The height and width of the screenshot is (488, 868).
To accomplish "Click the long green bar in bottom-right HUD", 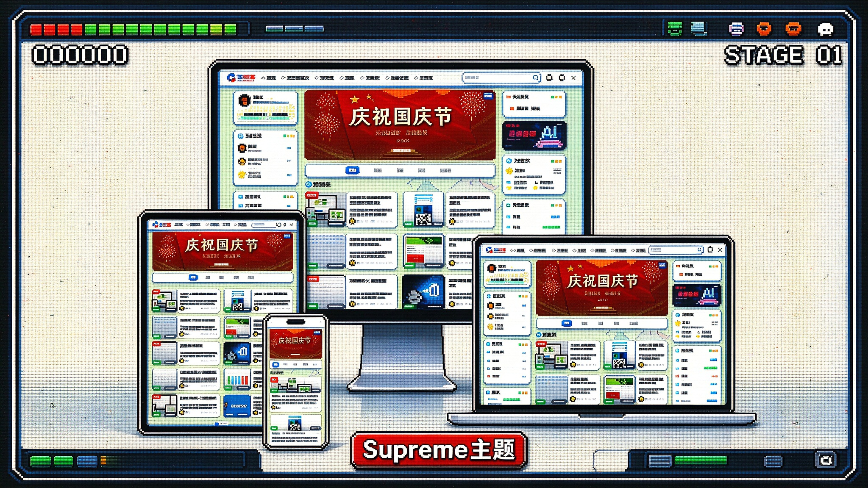I will point(700,460).
